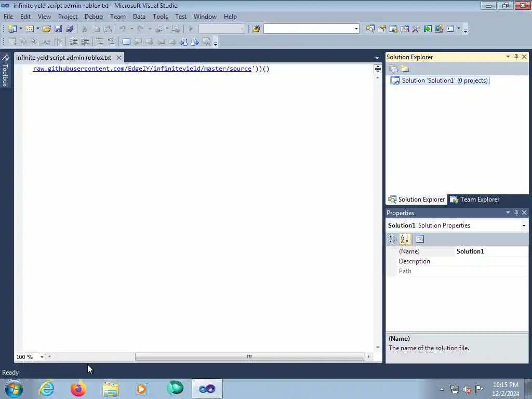Click the Find in Files binoculars-folder icon
Viewport: 532px width, 399px height.
pyautogui.click(x=256, y=29)
